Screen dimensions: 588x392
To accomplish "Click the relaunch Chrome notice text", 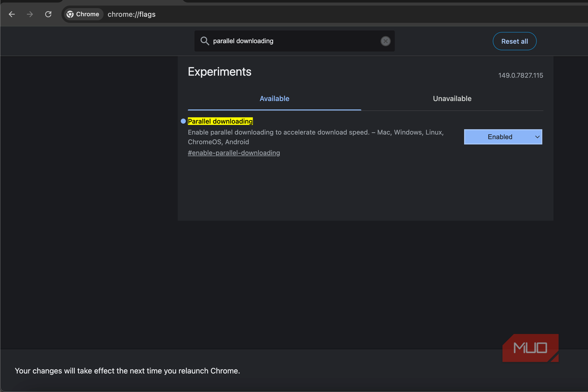I will pyautogui.click(x=127, y=371).
